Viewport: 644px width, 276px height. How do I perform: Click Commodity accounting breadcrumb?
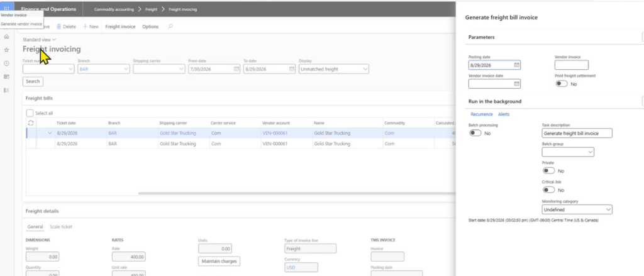click(x=114, y=9)
